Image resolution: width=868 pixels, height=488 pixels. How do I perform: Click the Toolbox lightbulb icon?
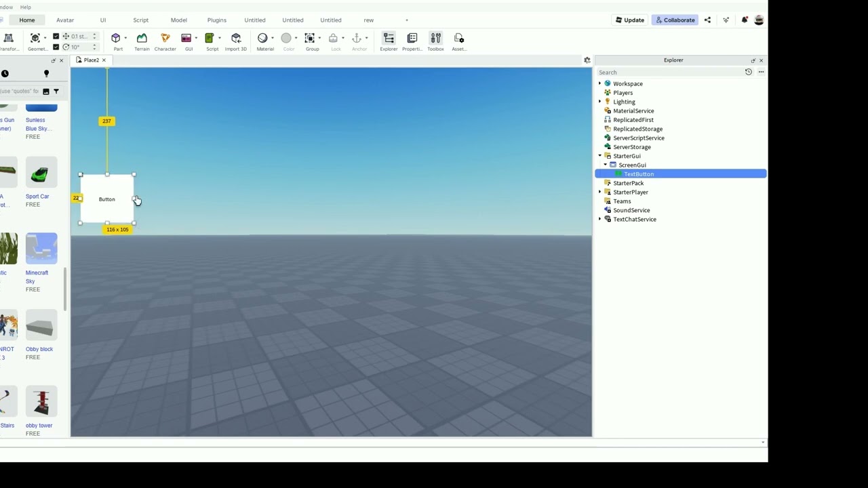(x=47, y=73)
